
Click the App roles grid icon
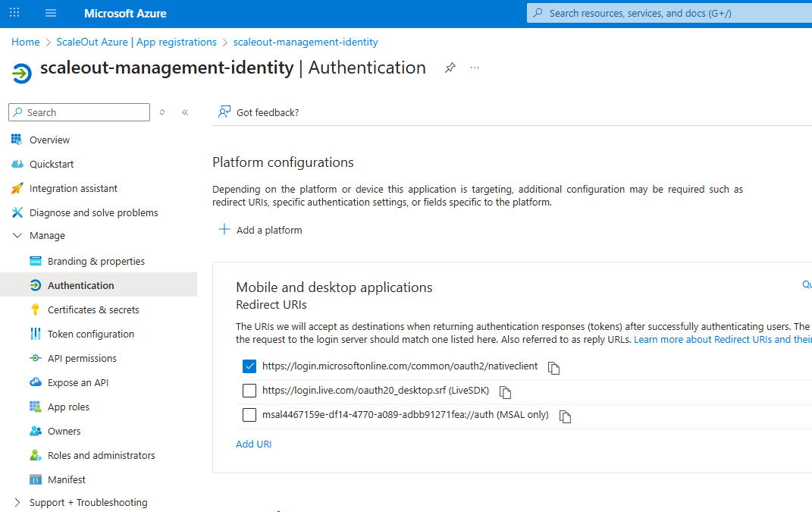(35, 407)
